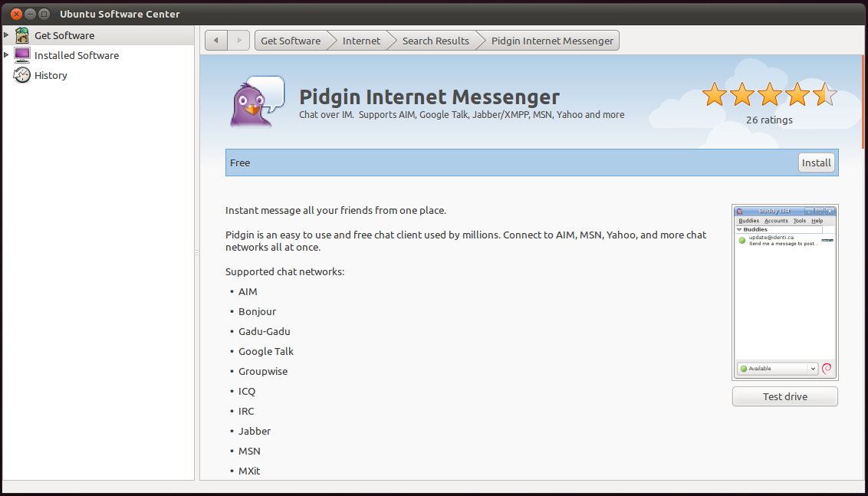Click the ICQ list entry
868x496 pixels.
click(247, 392)
